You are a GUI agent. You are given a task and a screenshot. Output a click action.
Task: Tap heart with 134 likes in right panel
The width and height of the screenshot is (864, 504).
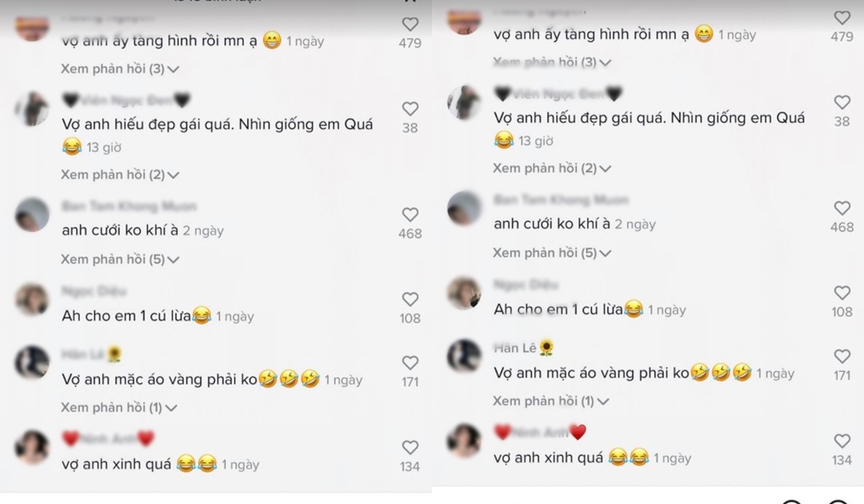tap(842, 441)
